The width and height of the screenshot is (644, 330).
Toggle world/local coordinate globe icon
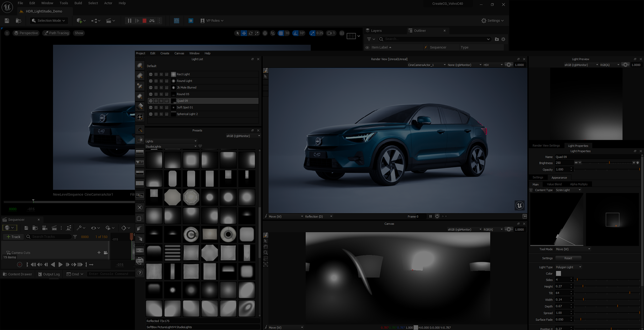pos(265,33)
